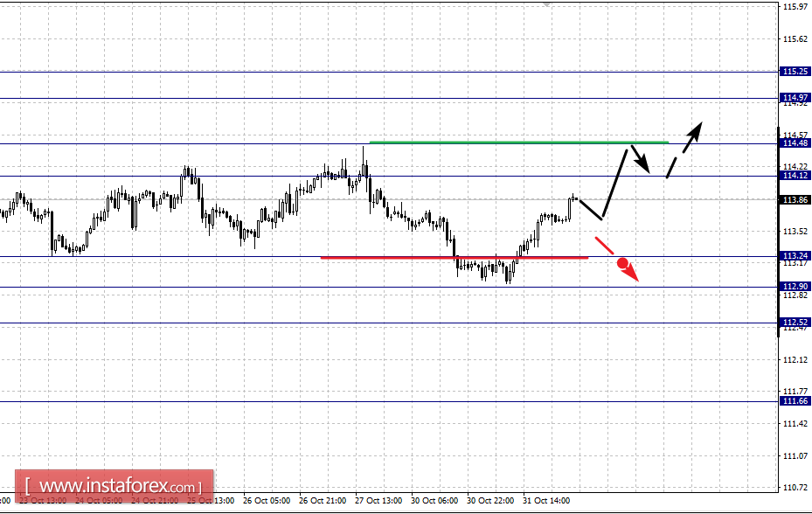Click the current price label 113.86
Image resolution: width=812 pixels, height=514 pixels.
click(x=795, y=200)
